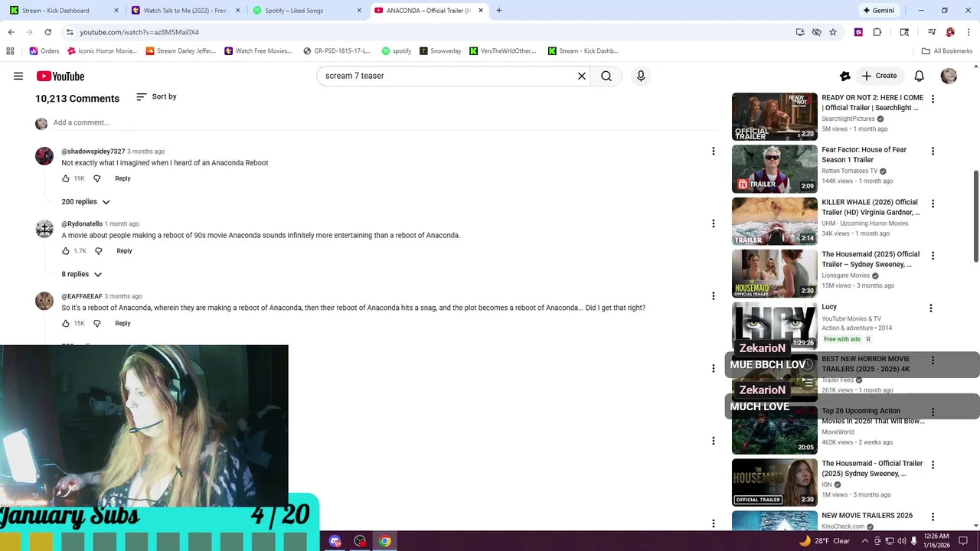This screenshot has width=980, height=551.
Task: Open the YouTube account avatar menu
Action: [949, 76]
